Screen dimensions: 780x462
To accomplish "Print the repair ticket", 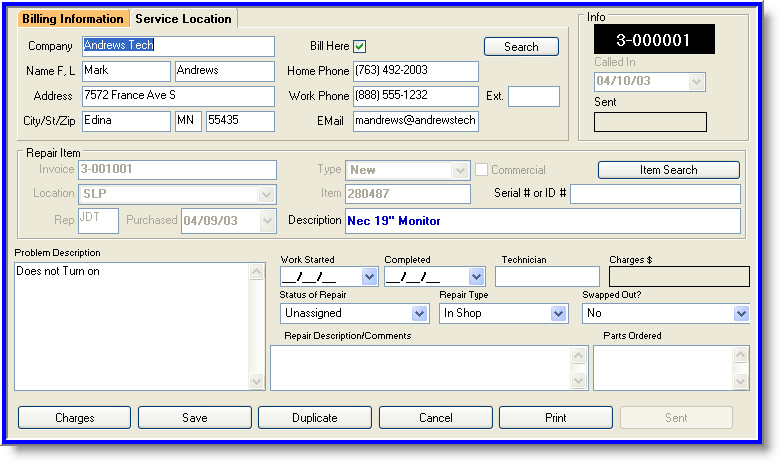I will pos(555,418).
